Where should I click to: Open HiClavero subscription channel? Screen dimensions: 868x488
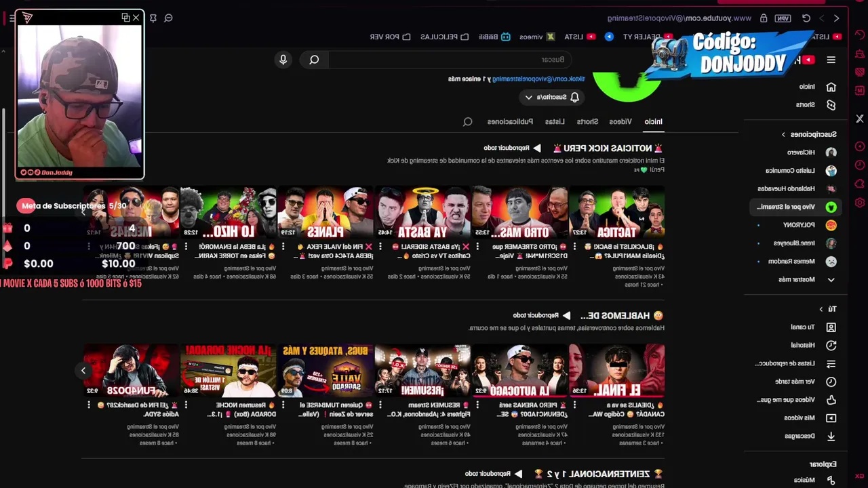(x=810, y=152)
